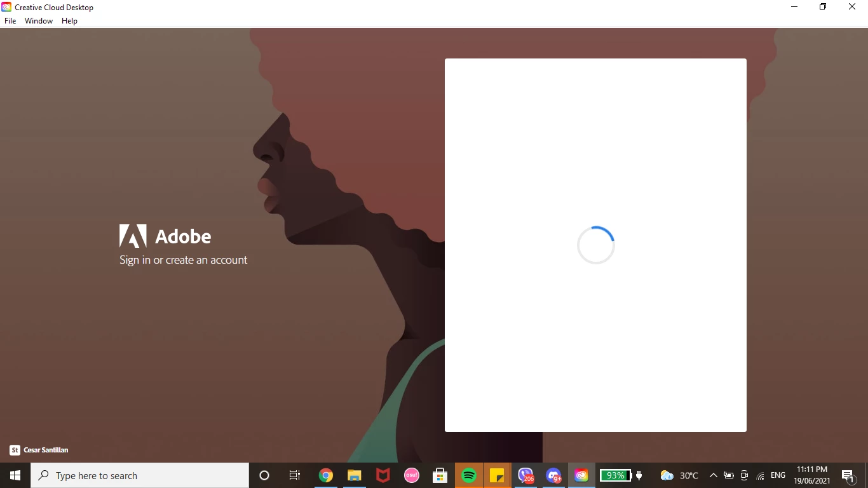
Task: Switch to Spotify on the taskbar
Action: 469,475
